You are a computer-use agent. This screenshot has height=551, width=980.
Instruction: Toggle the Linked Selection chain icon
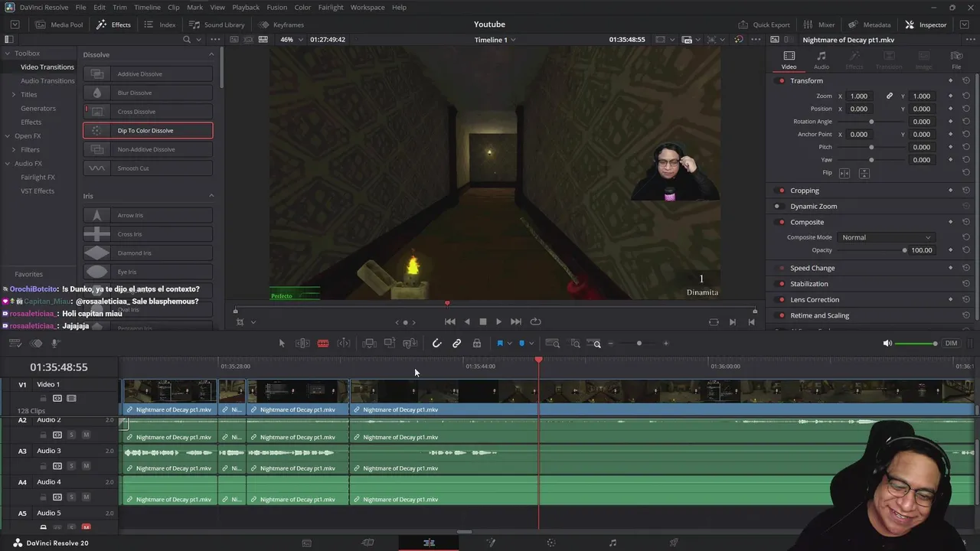point(456,344)
